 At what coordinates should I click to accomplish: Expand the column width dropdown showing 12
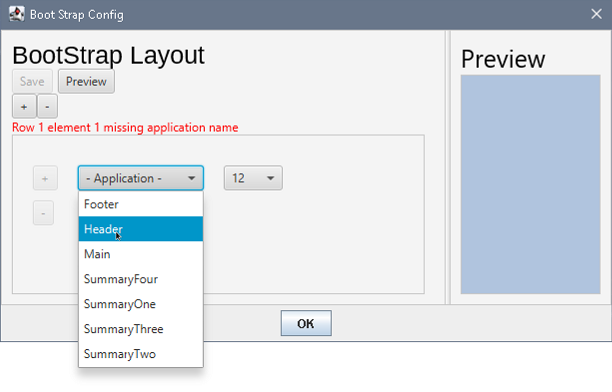pos(253,178)
